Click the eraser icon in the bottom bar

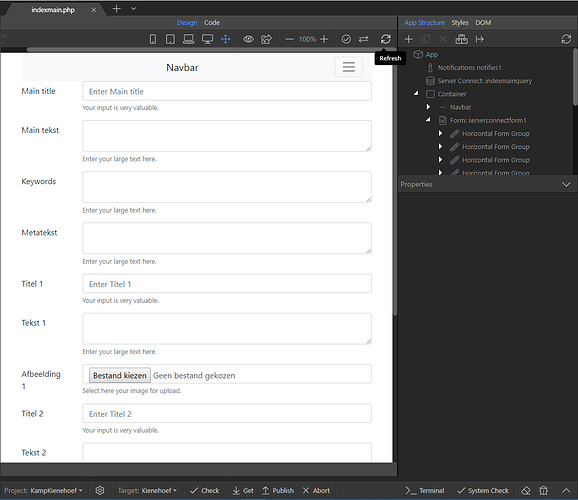point(526,490)
